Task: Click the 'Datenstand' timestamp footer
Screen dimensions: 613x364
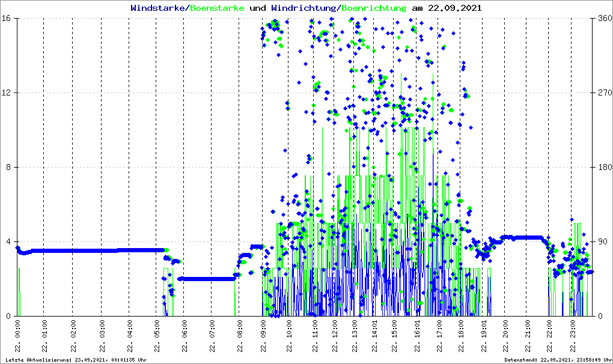Action: pos(558,360)
